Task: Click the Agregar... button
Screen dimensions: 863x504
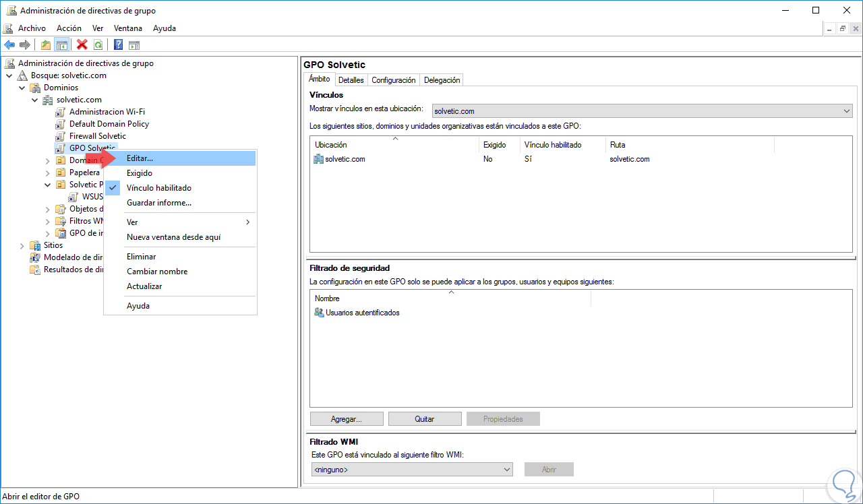Action: click(347, 419)
